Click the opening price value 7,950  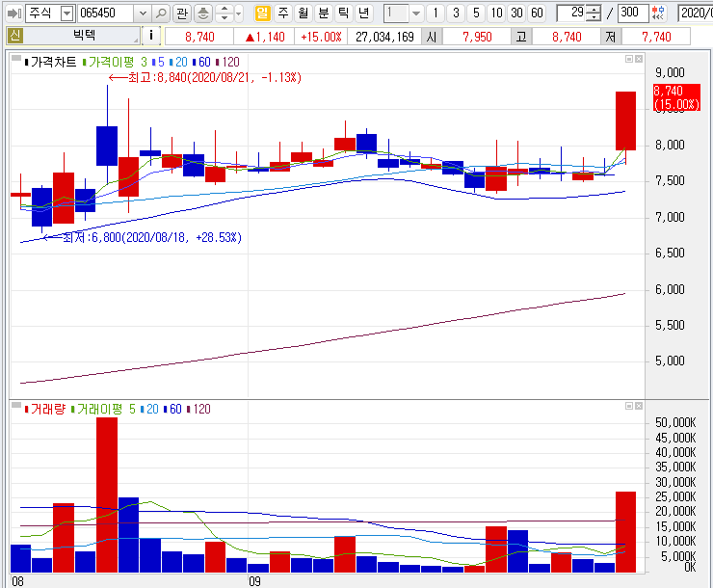click(x=477, y=37)
